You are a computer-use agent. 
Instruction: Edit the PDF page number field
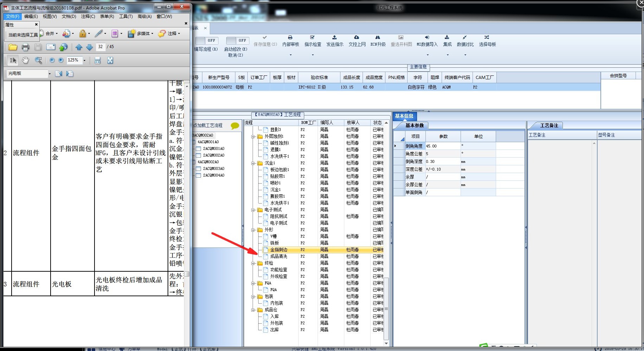click(101, 47)
